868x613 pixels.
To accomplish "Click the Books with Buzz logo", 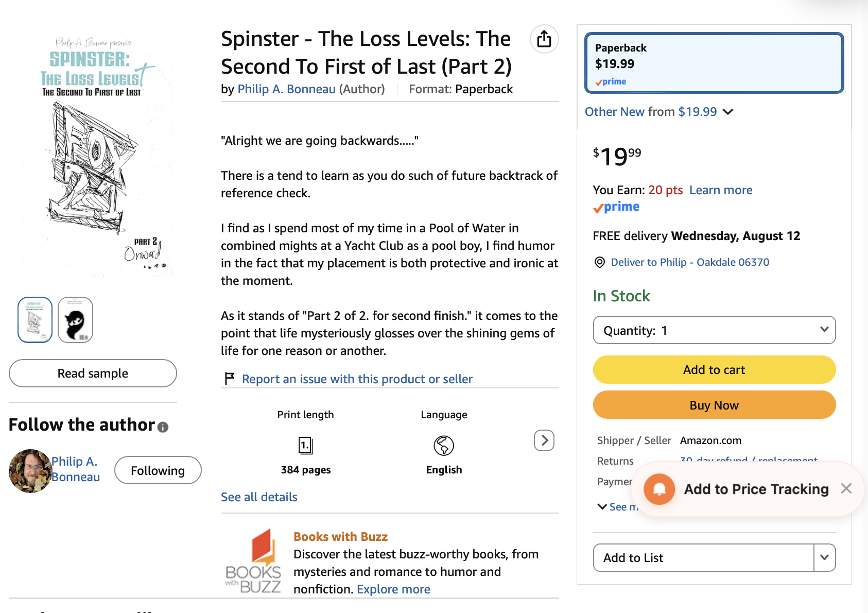I will 253,561.
